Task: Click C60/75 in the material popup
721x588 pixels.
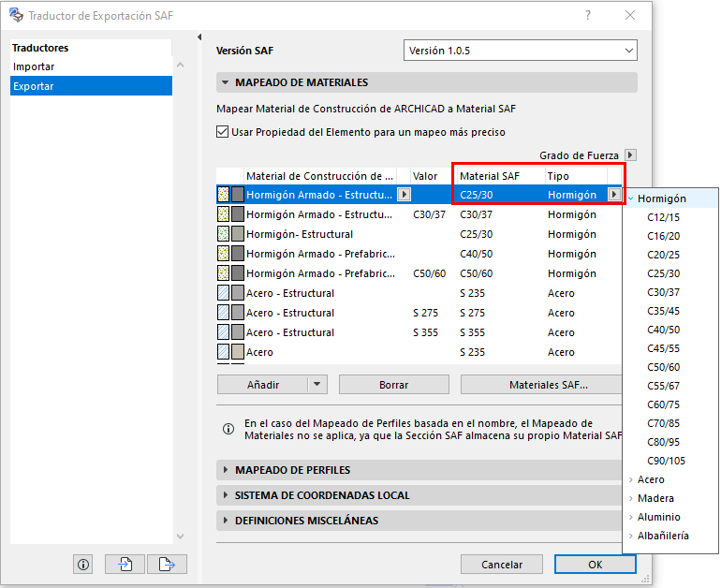Action: (x=663, y=404)
